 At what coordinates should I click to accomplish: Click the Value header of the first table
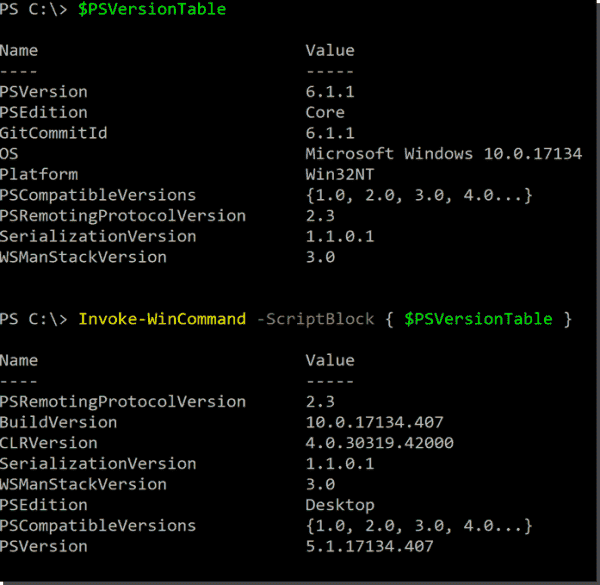[x=330, y=51]
